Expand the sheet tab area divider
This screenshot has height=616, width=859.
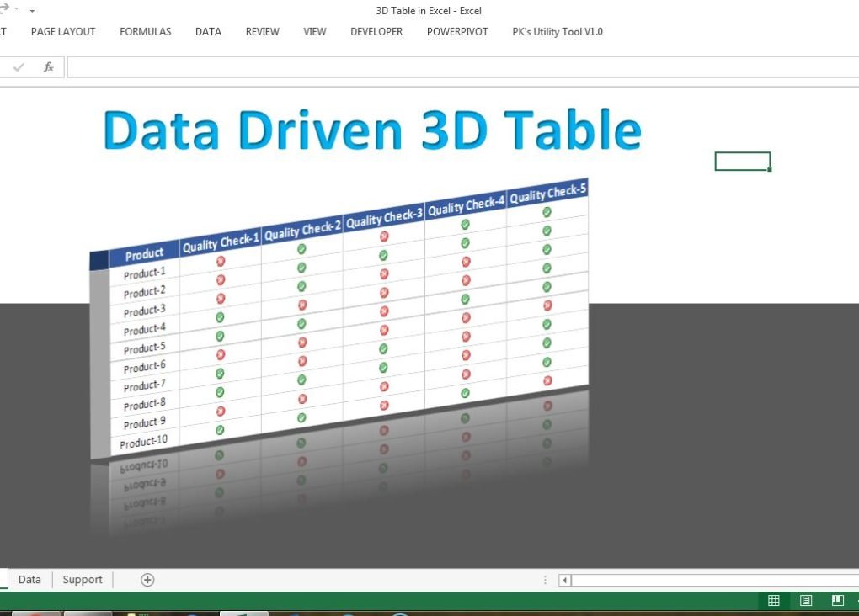[546, 579]
